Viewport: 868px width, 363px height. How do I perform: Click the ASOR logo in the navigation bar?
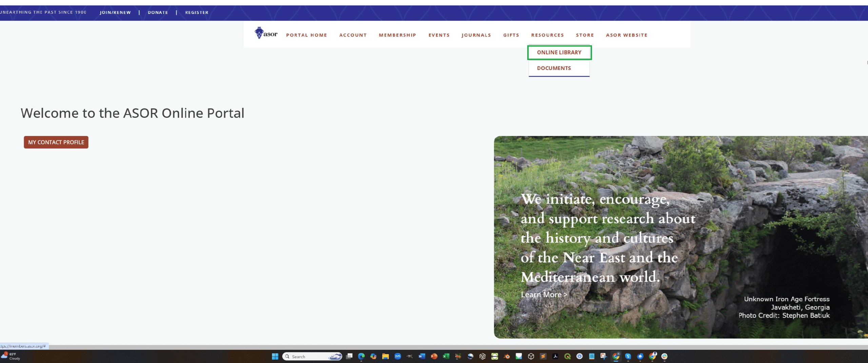pos(266,33)
